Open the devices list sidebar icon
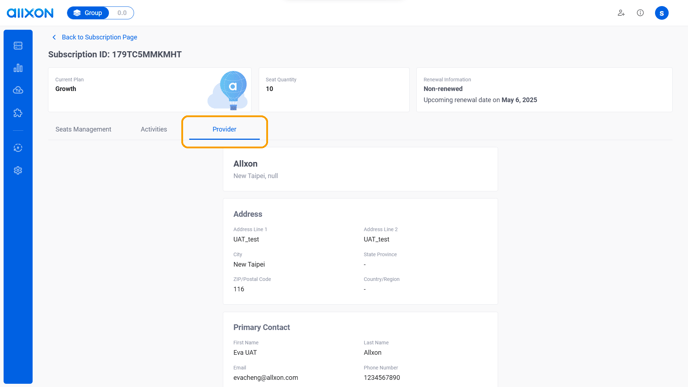The width and height of the screenshot is (688, 387). tap(18, 46)
